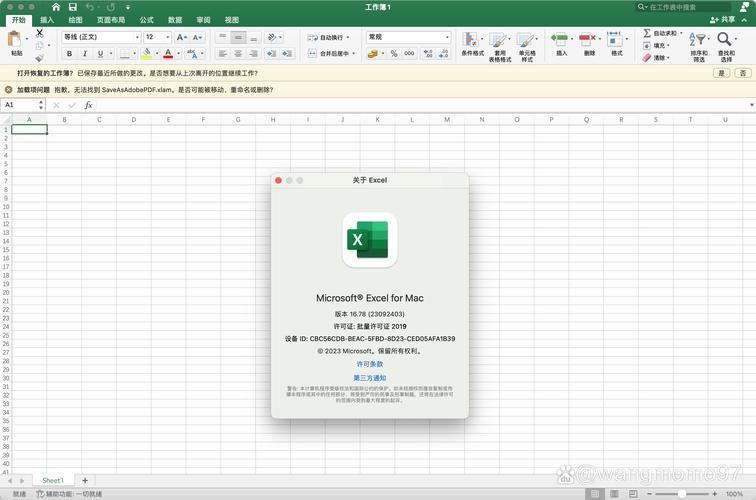756x500 pixels.
Task: Click the Clear eraser icon
Action: coord(647,57)
